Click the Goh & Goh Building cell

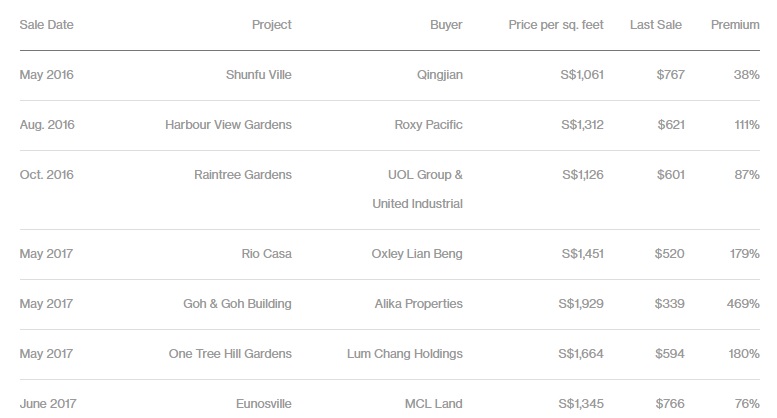[237, 304]
